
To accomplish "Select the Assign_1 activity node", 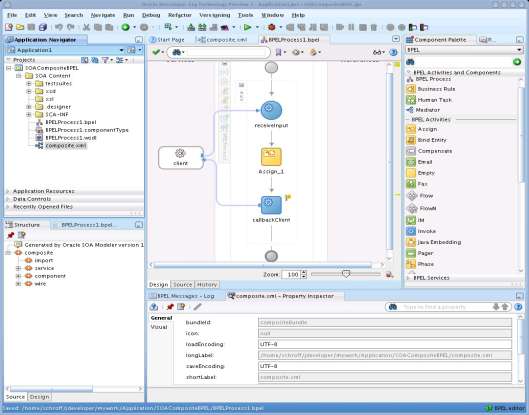I will click(x=271, y=157).
